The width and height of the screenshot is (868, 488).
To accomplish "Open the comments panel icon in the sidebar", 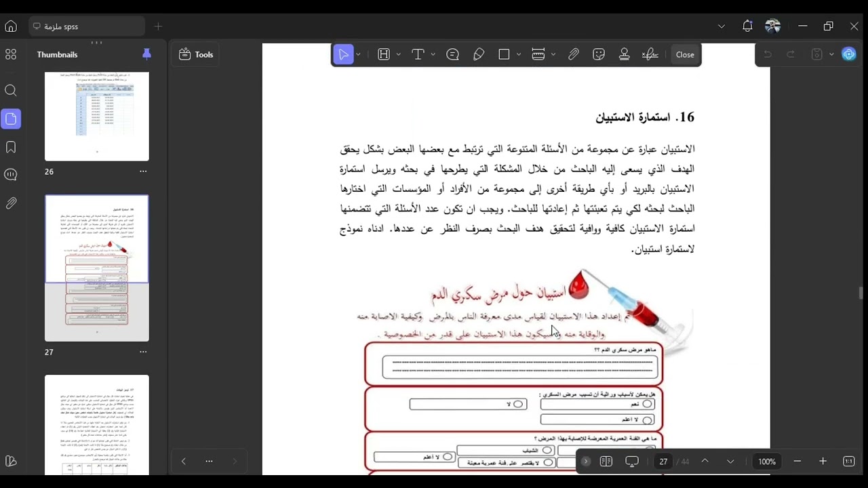I will (11, 175).
